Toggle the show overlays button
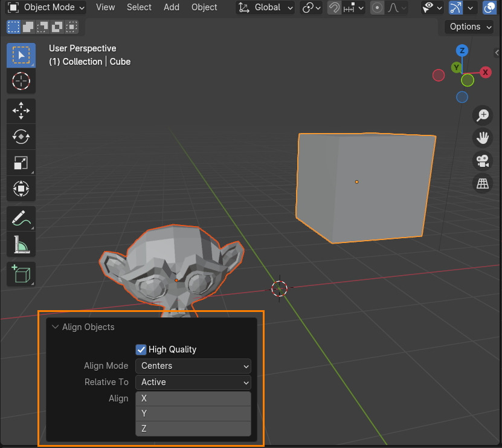Screen dimensions: 502x448 [489, 8]
